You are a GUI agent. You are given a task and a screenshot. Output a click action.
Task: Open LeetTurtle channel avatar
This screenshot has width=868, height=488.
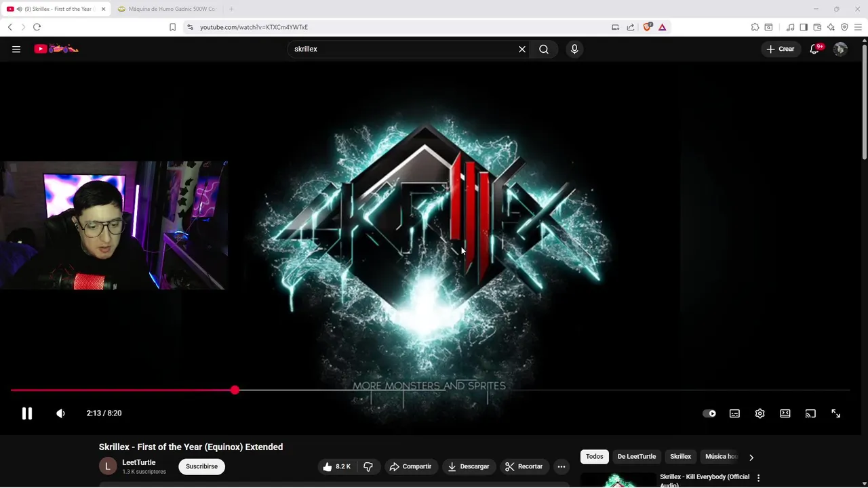coord(107,466)
